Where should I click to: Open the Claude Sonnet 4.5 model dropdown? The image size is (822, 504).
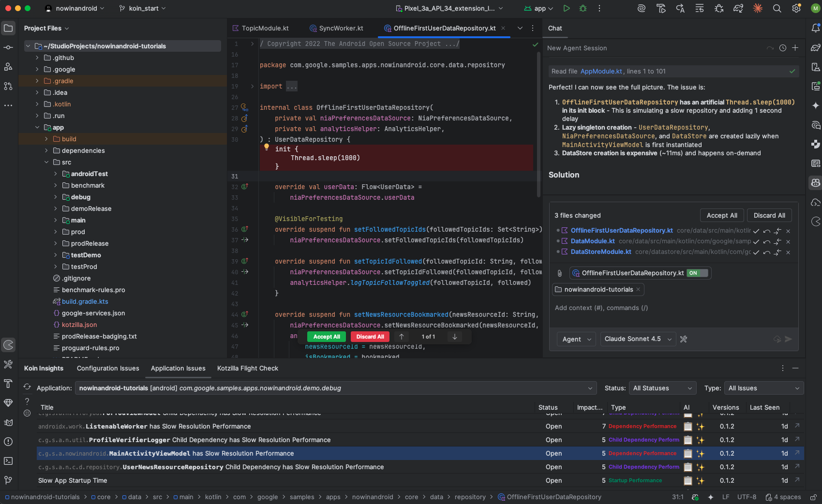point(638,339)
